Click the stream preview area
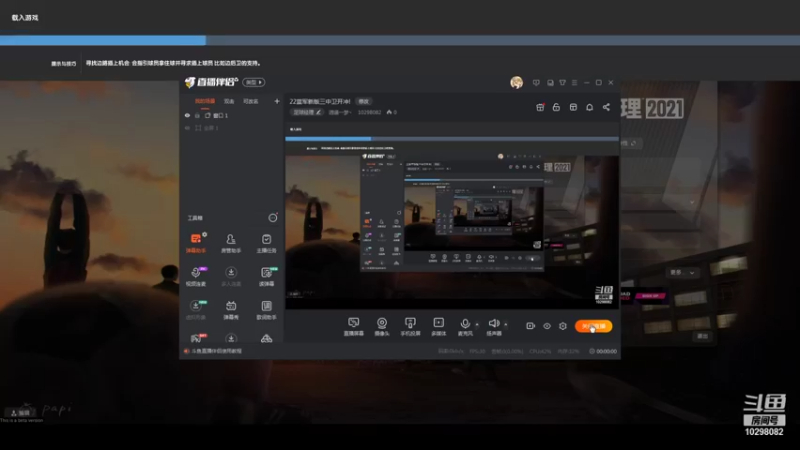 tap(452, 216)
